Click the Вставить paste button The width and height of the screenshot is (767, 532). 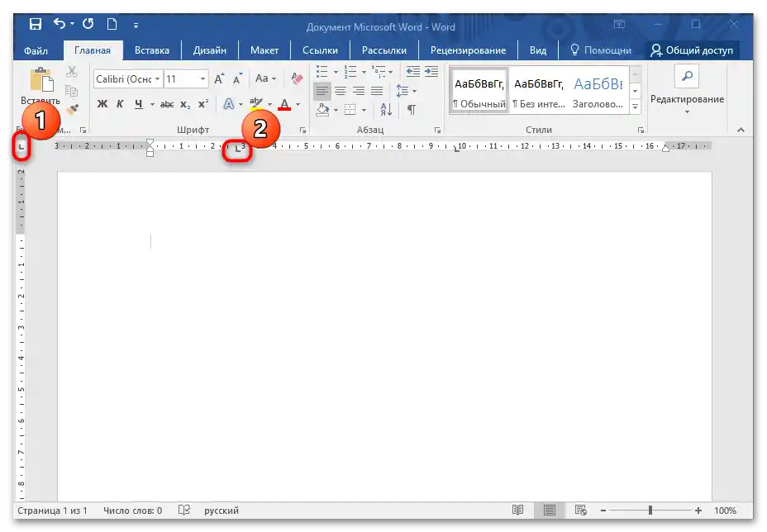(40, 87)
